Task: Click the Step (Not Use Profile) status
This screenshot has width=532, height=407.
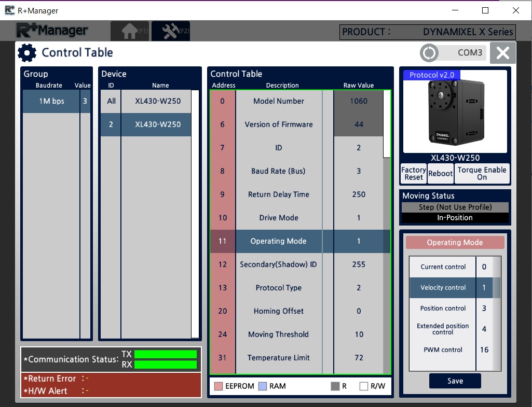Action: coord(455,207)
